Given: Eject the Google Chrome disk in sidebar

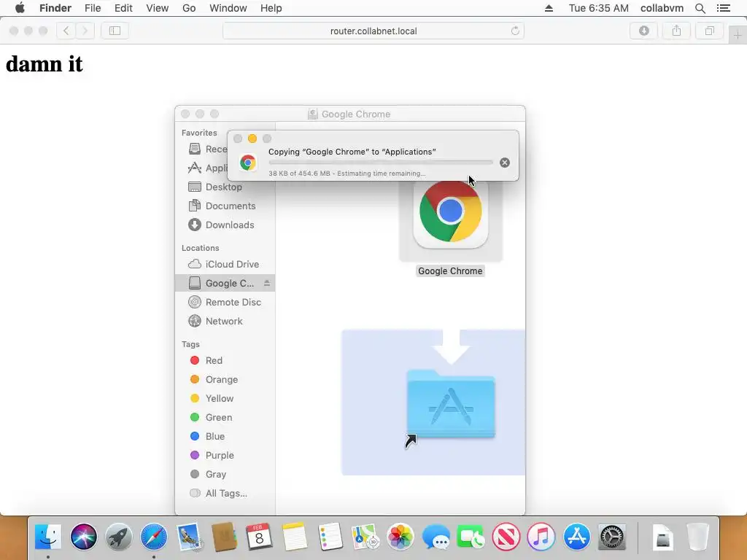Looking at the screenshot, I should [x=267, y=283].
